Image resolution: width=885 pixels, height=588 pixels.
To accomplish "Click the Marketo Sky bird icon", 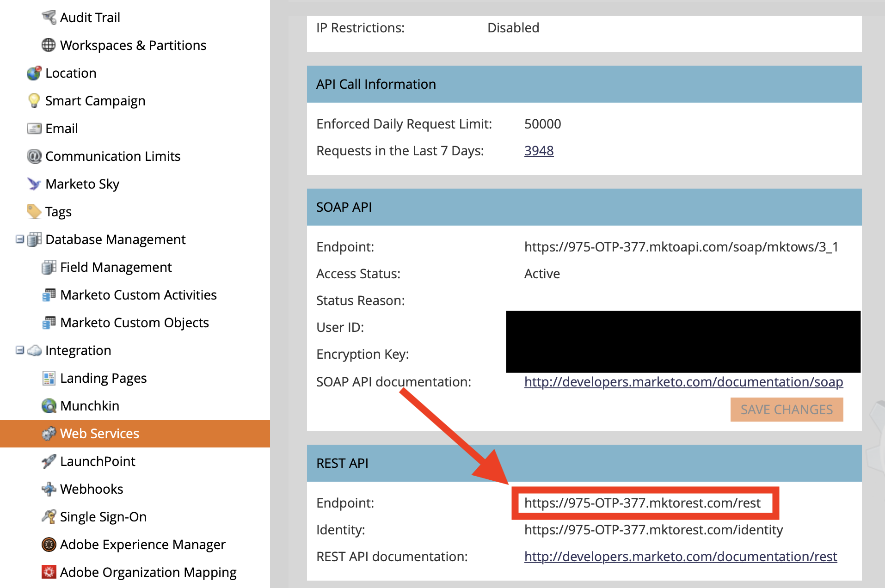I will [x=34, y=184].
